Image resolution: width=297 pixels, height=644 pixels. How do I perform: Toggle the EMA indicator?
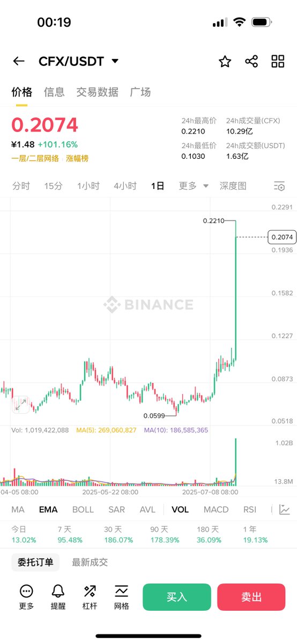pos(48,510)
